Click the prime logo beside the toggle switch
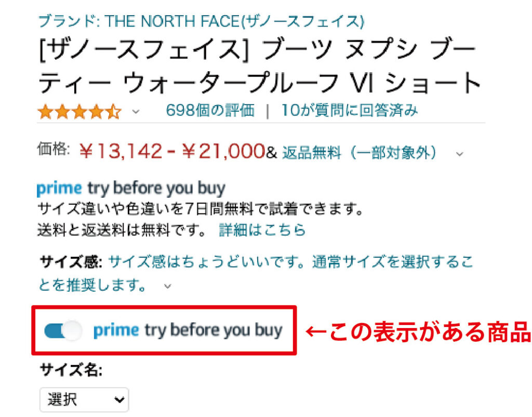Image resolution: width=532 pixels, height=417 pixels. click(x=116, y=330)
